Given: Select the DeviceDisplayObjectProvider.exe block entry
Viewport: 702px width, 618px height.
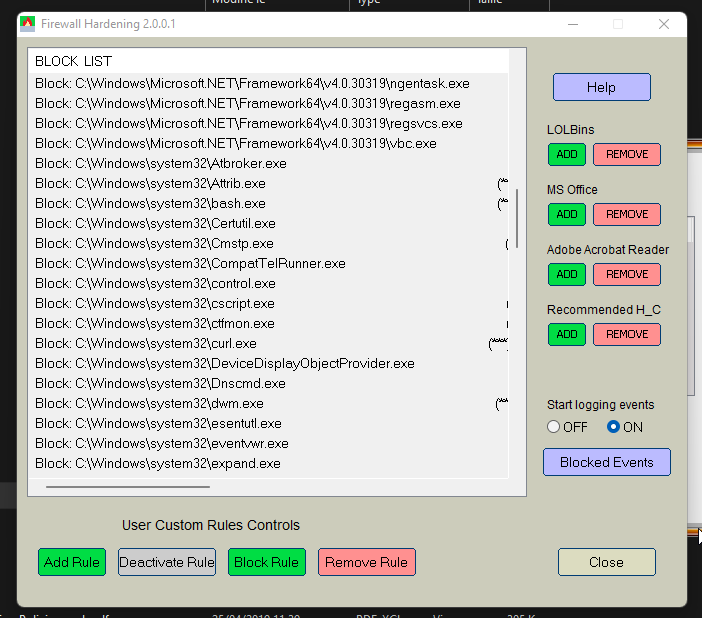Looking at the screenshot, I should (268, 364).
